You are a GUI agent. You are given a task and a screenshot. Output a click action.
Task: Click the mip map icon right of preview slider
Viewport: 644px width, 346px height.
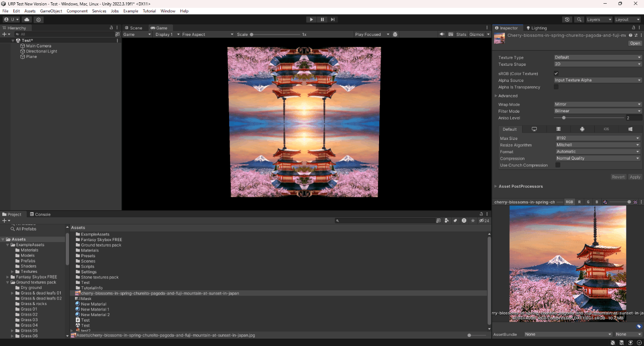[x=635, y=202]
